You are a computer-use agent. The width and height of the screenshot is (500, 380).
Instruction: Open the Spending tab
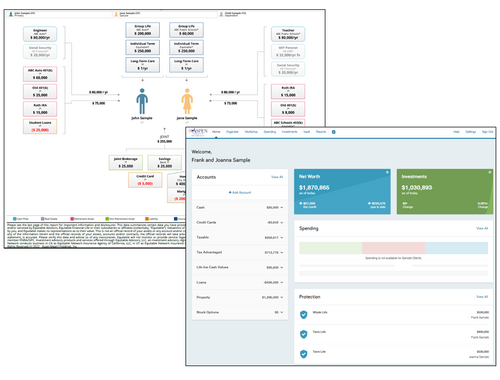270,132
